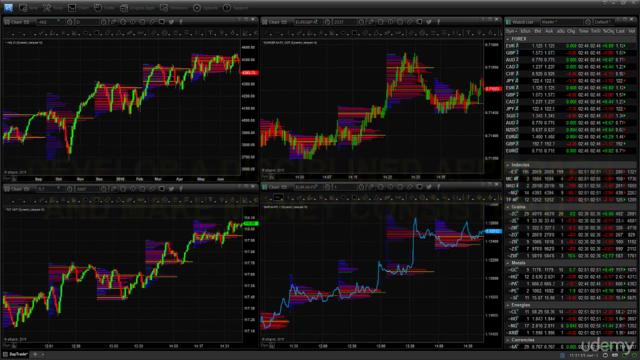640x360 pixels.
Task: Open the Windows menu
Action: pos(173,8)
